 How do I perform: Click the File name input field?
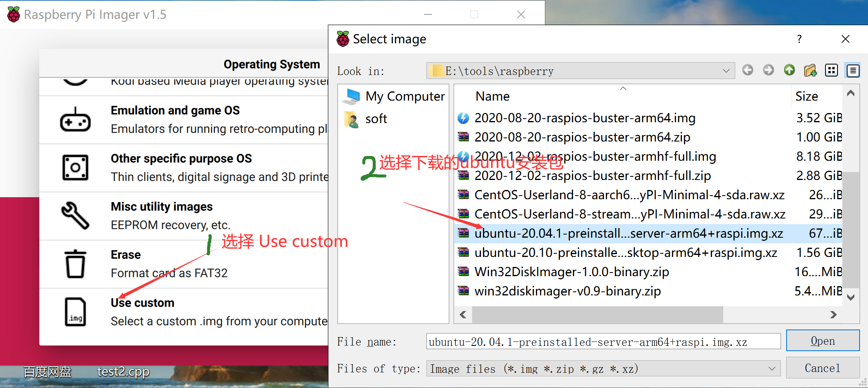pos(603,342)
